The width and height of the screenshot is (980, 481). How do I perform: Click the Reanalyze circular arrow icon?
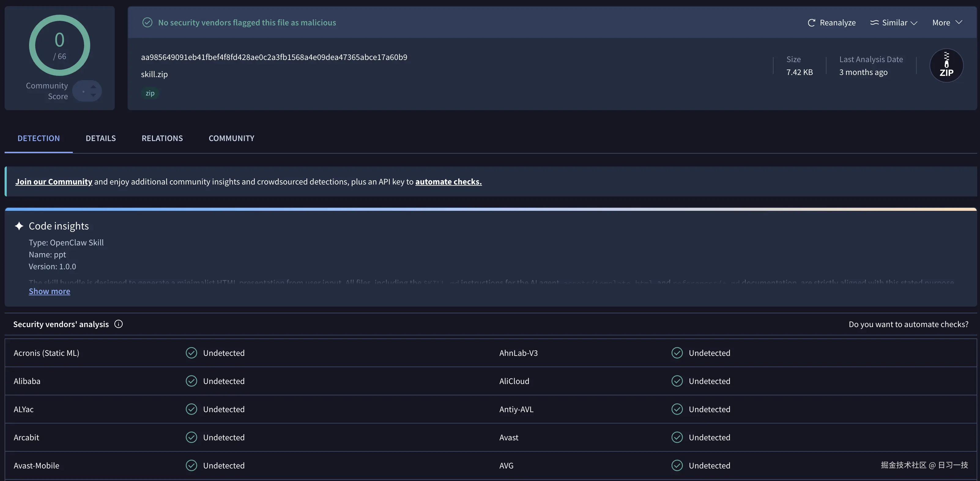[811, 23]
